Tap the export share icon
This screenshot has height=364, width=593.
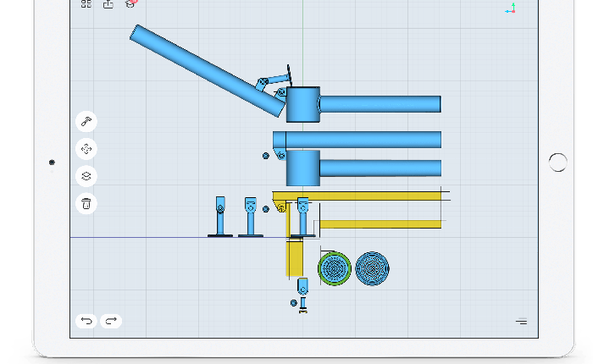click(x=108, y=3)
